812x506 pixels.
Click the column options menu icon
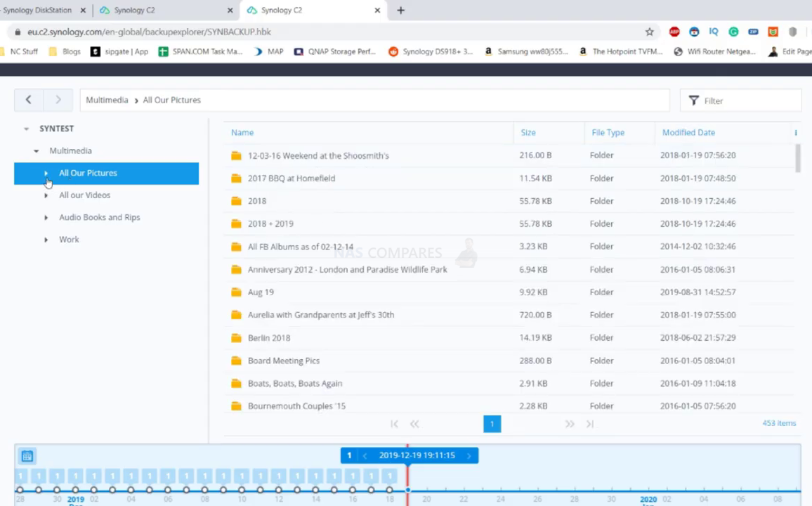(x=796, y=133)
